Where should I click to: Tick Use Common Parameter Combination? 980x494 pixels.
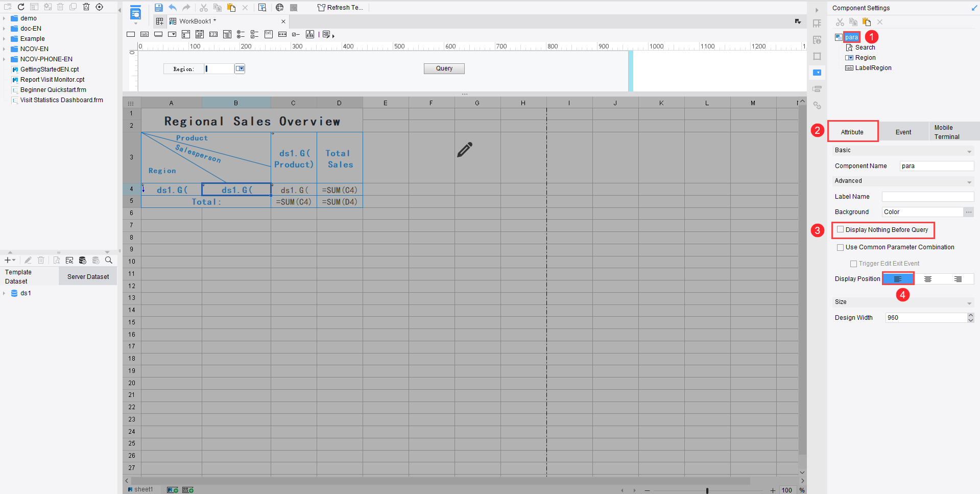pyautogui.click(x=840, y=247)
